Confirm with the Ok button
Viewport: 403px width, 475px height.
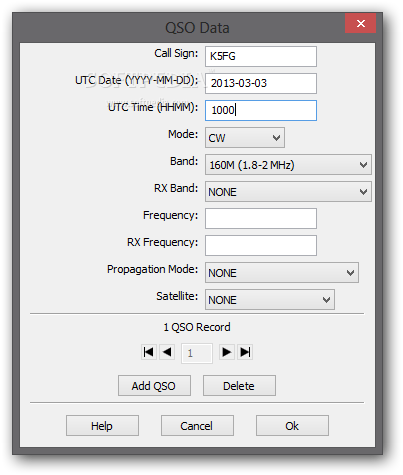[292, 426]
